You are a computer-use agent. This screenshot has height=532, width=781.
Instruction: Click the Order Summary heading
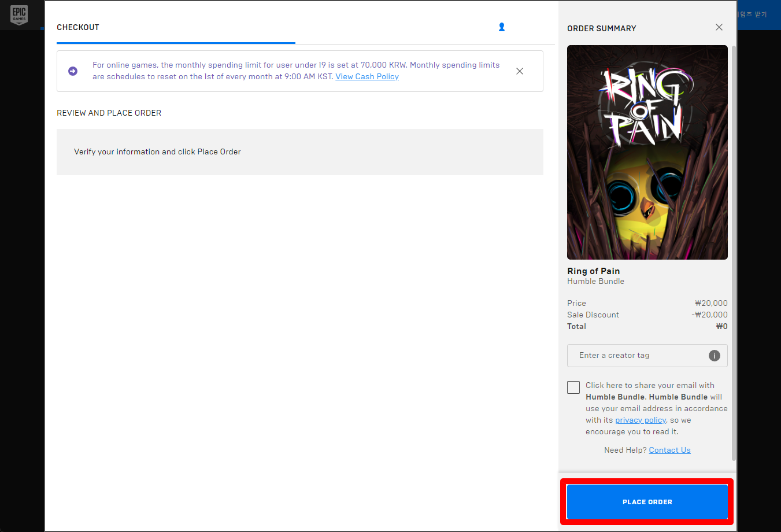pos(602,28)
